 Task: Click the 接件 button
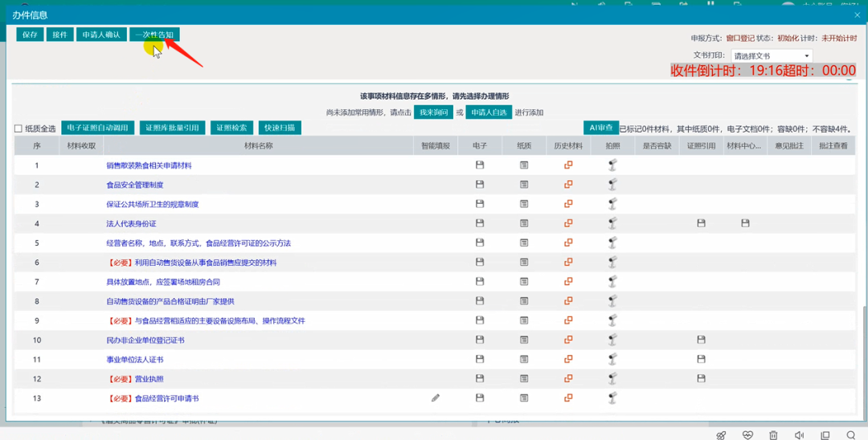[59, 35]
